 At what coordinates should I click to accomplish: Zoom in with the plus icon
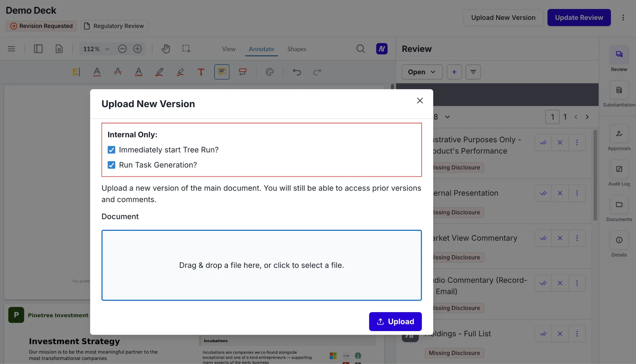137,49
